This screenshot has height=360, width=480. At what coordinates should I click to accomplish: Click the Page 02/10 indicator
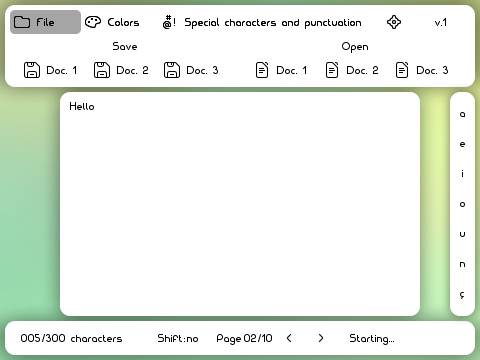tap(244, 339)
